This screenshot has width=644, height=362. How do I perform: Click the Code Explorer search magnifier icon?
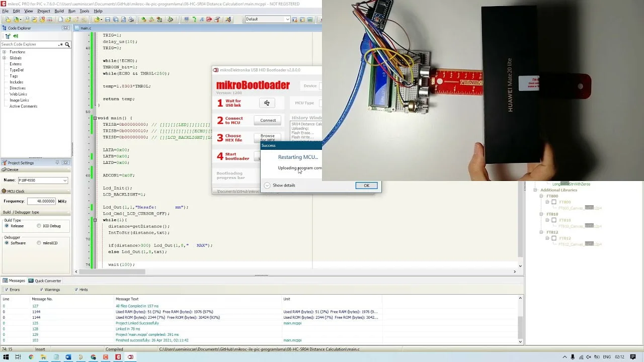(x=67, y=44)
